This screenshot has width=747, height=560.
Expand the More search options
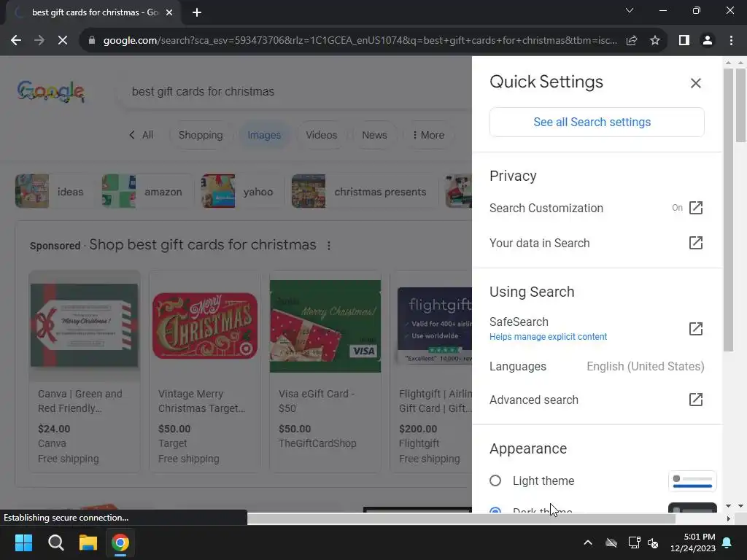pos(428,135)
